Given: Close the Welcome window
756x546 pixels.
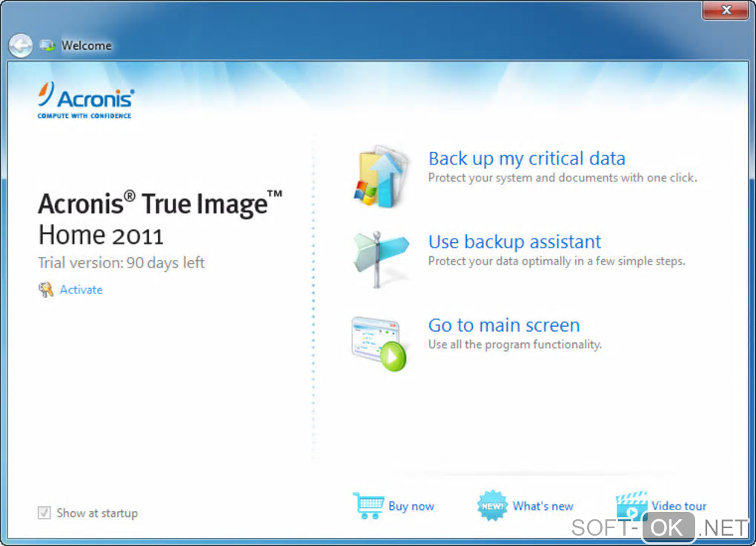Looking at the screenshot, I should tap(726, 10).
